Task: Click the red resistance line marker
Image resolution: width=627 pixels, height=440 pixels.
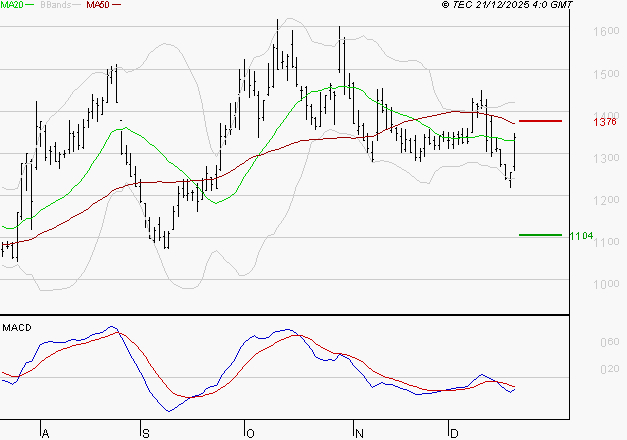Action: point(540,121)
